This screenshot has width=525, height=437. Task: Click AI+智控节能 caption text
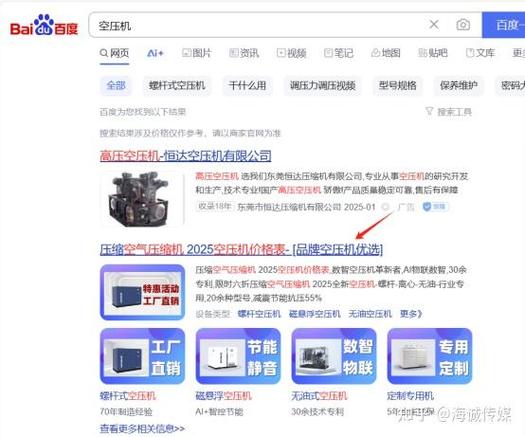point(219,412)
